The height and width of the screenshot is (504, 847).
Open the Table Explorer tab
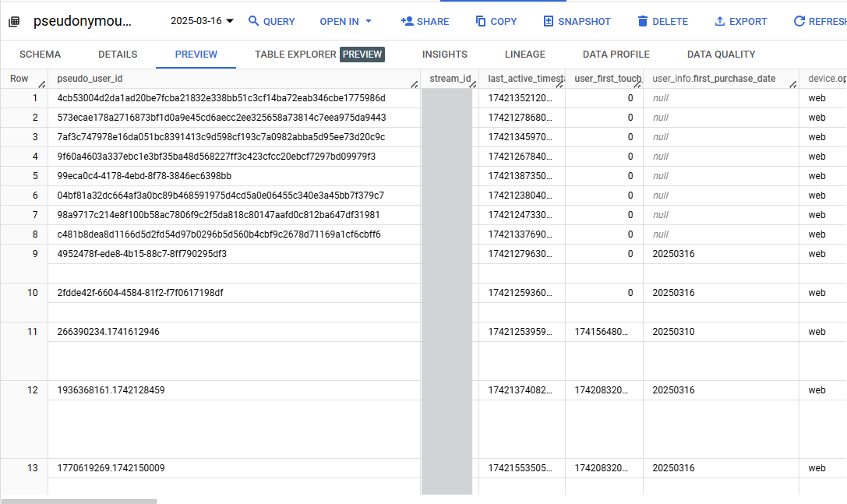[319, 55]
